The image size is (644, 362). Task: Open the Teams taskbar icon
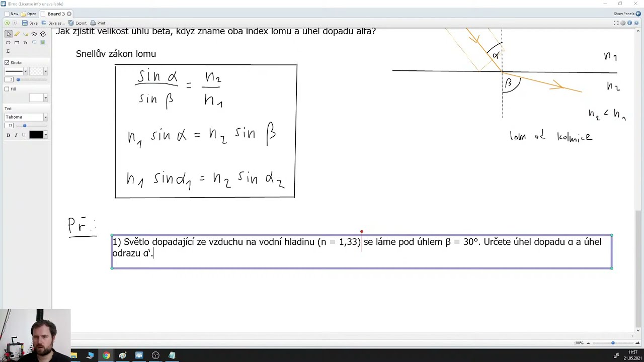[139, 355]
